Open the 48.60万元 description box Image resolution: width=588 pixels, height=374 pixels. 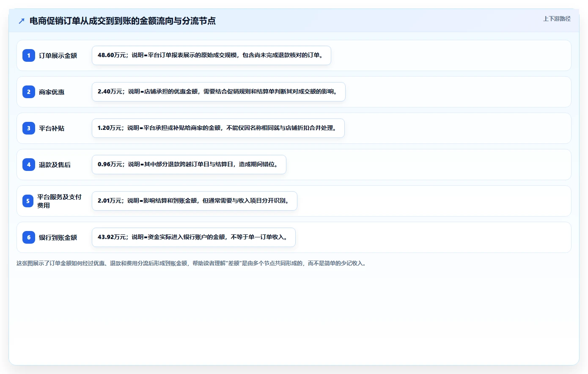click(x=212, y=55)
